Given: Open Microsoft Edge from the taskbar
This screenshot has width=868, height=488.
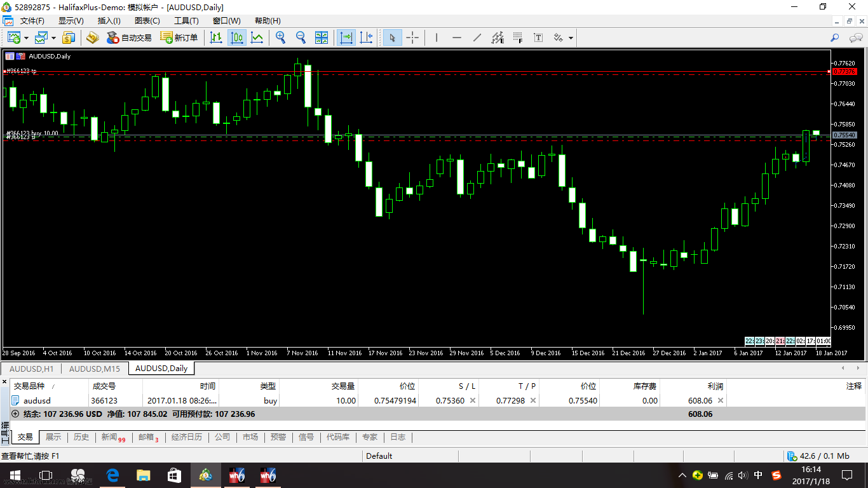Looking at the screenshot, I should point(112,475).
